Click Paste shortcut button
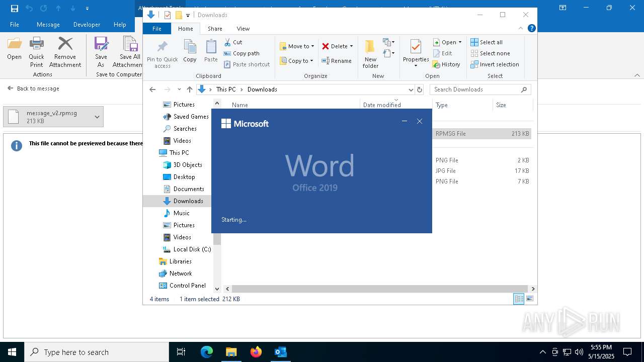Screen dimensions: 644x362 (x=247, y=64)
